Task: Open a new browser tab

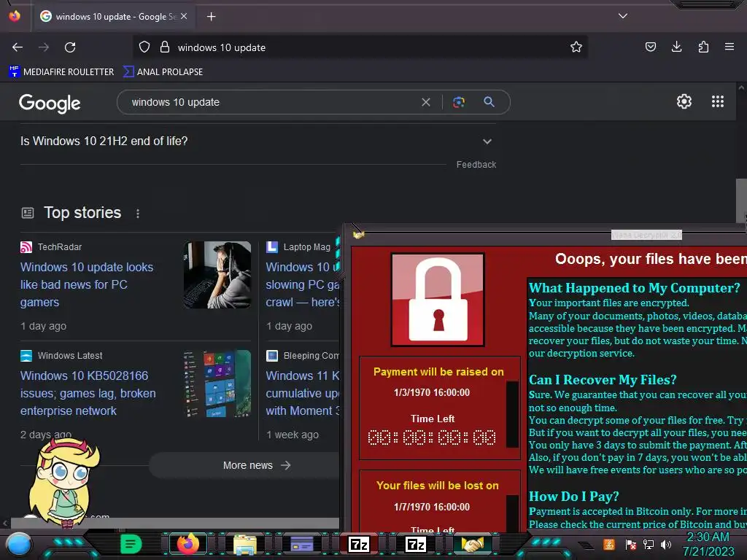Action: (211, 17)
